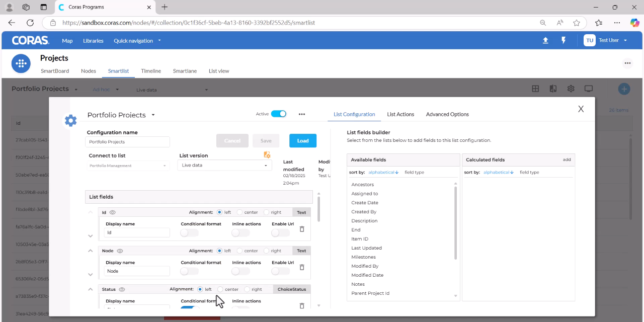Image resolution: width=644 pixels, height=322 pixels.
Task: Click the Available fields list scrollbar
Action: click(x=456, y=223)
